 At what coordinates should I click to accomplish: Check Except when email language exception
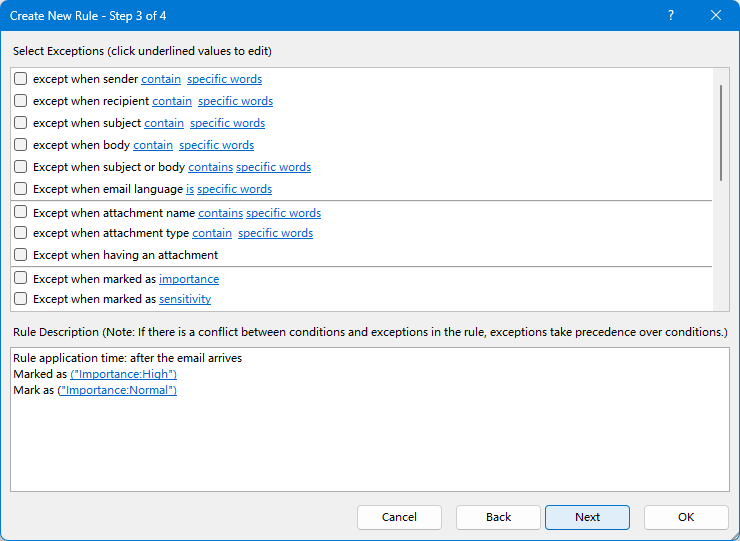[20, 189]
